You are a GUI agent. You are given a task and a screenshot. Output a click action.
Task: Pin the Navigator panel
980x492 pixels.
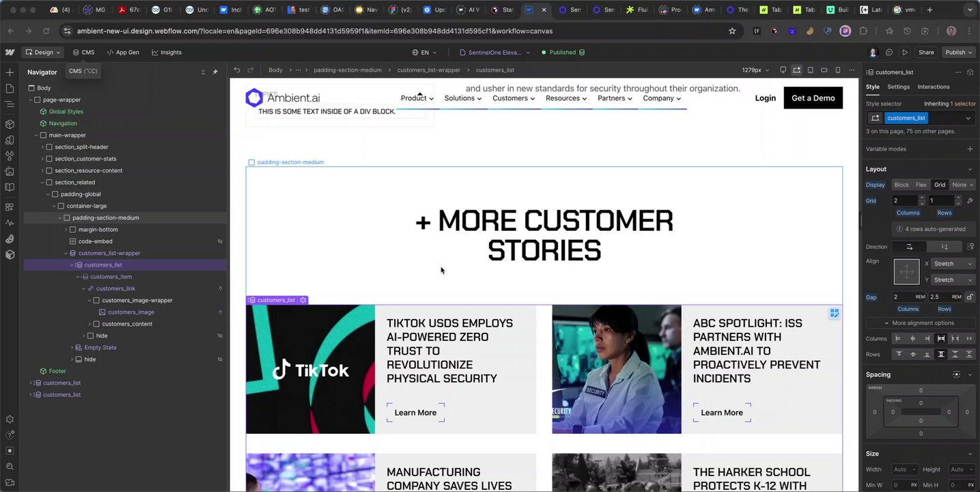215,72
